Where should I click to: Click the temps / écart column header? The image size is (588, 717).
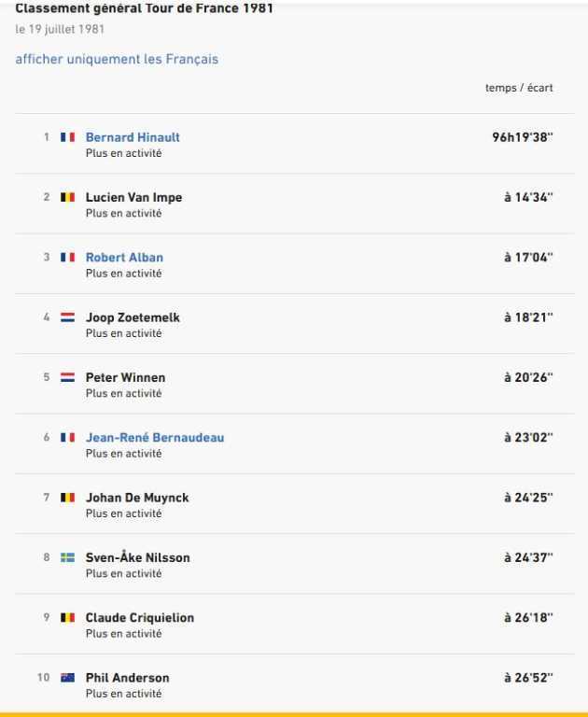click(x=519, y=88)
